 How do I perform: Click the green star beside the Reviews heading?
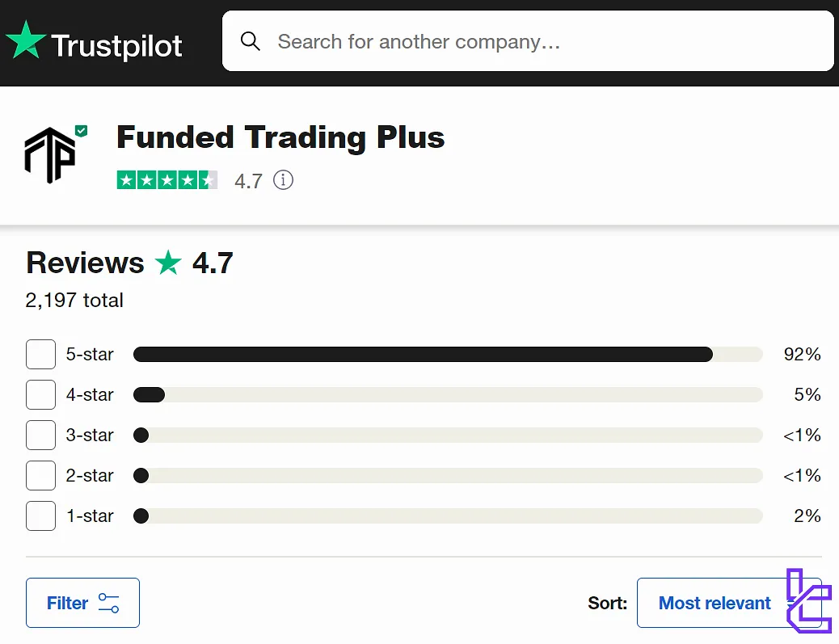click(168, 263)
